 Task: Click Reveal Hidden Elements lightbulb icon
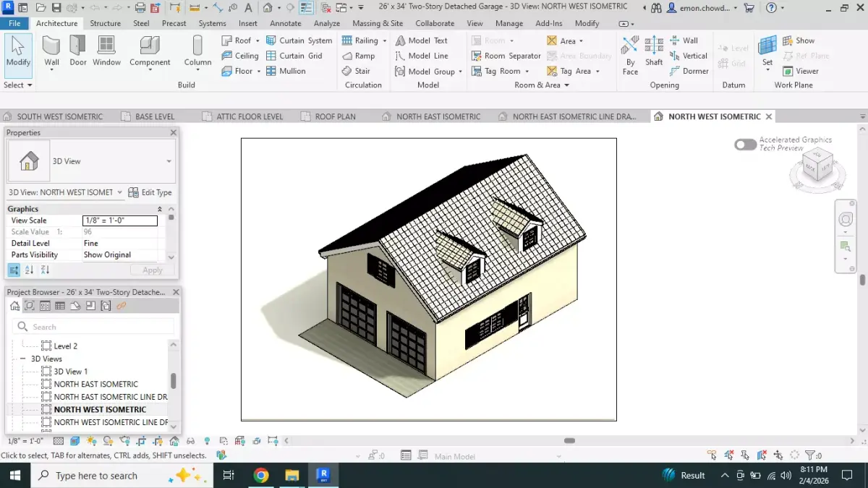point(207,441)
